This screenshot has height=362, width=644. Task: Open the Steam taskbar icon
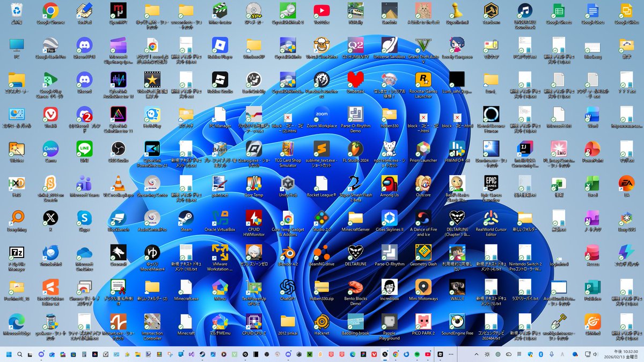tap(202, 354)
